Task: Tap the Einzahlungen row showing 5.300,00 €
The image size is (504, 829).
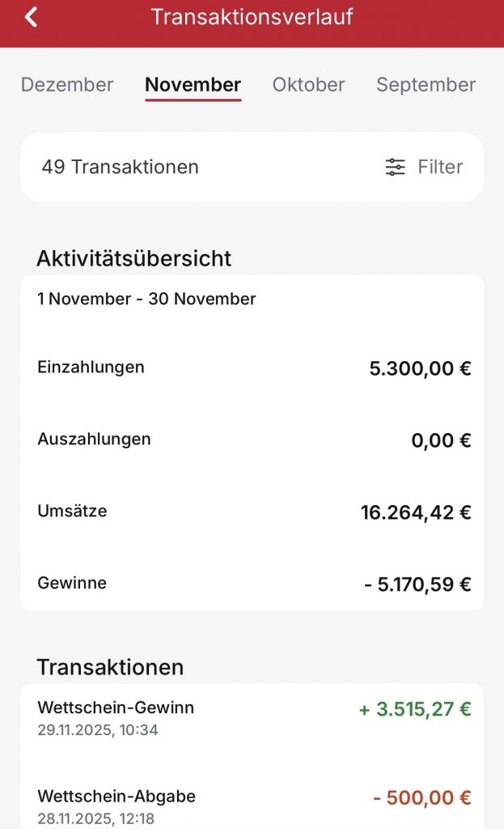Action: [252, 367]
